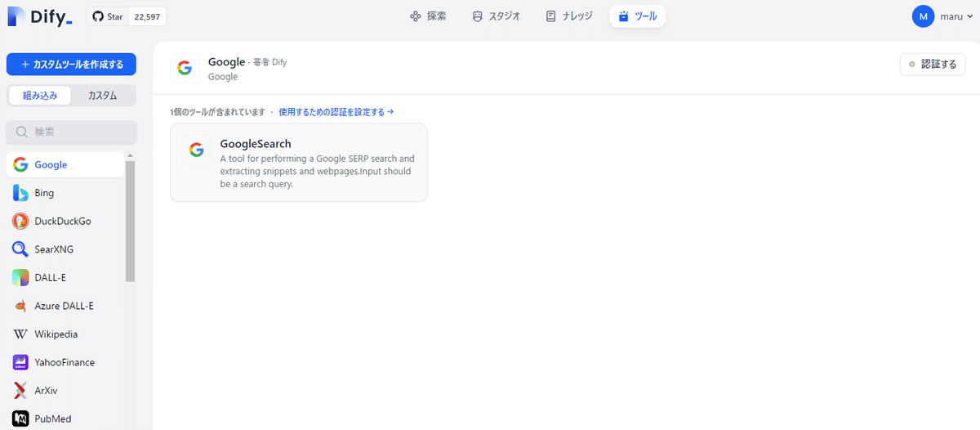Select Wikipedia in the tool list
Image resolution: width=980 pixels, height=430 pixels.
(x=65, y=334)
